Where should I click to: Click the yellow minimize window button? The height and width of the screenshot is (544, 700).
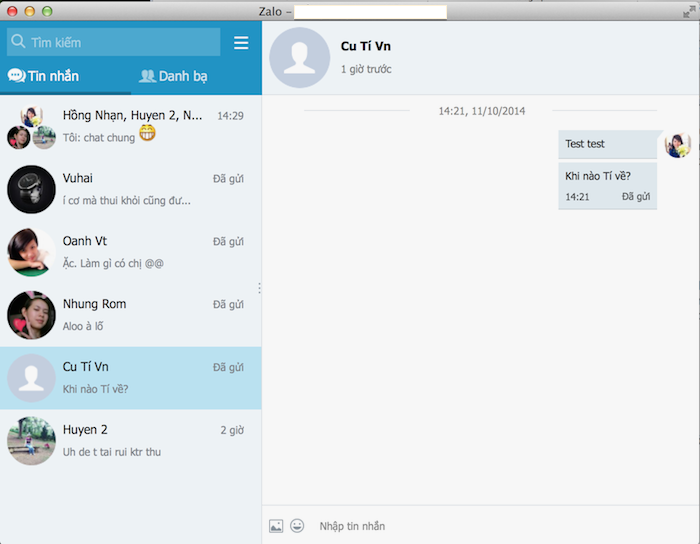point(29,11)
